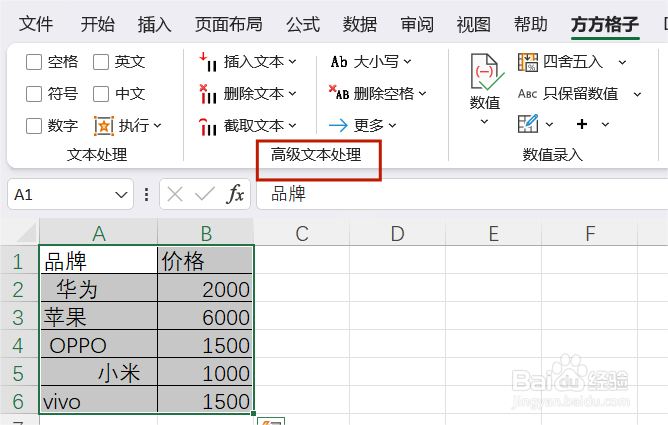Select row 3 header
This screenshot has height=425, width=668.
(x=19, y=317)
